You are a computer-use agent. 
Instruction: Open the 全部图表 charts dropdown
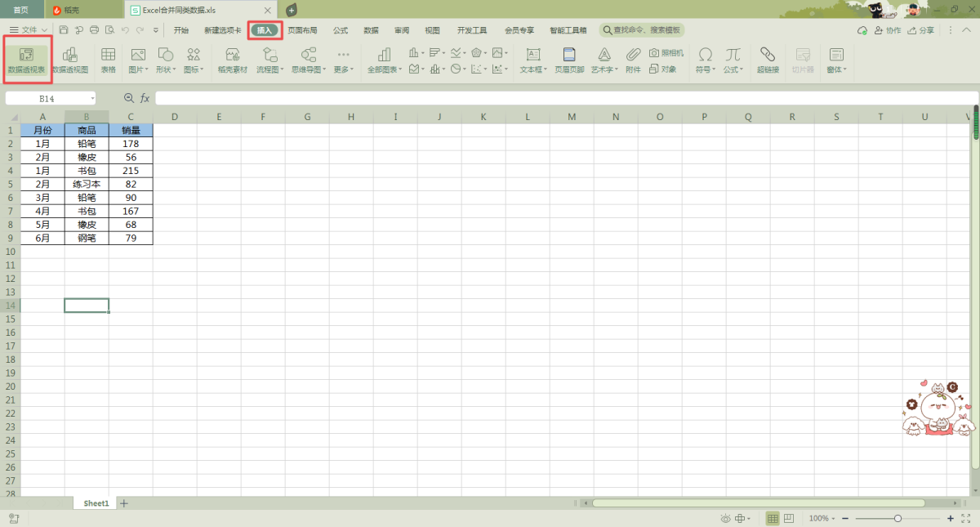384,60
